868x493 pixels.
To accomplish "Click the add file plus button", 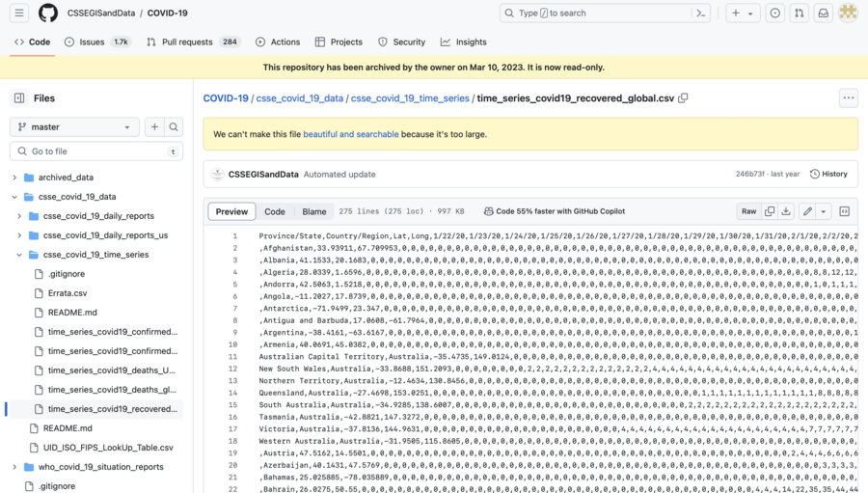I will click(x=154, y=126).
